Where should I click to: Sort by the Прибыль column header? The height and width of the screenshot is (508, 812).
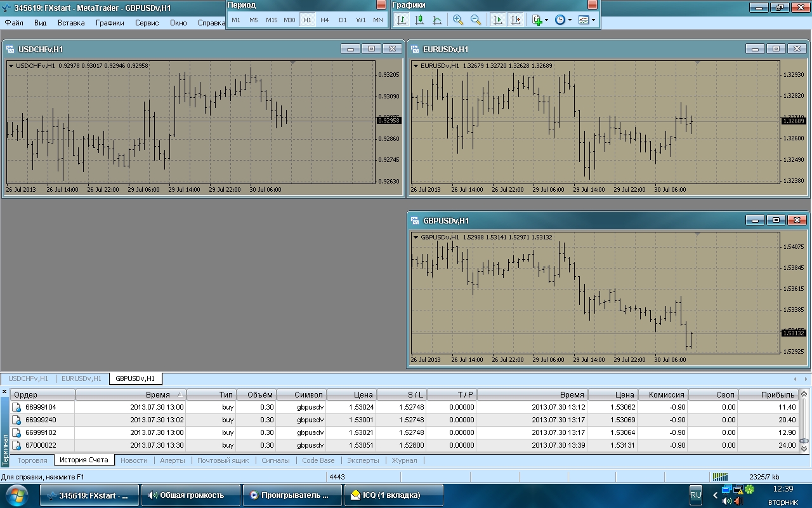768,394
